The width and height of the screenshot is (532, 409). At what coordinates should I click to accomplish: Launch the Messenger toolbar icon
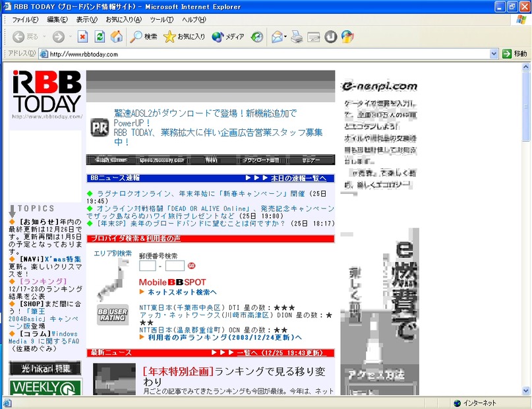(x=347, y=37)
